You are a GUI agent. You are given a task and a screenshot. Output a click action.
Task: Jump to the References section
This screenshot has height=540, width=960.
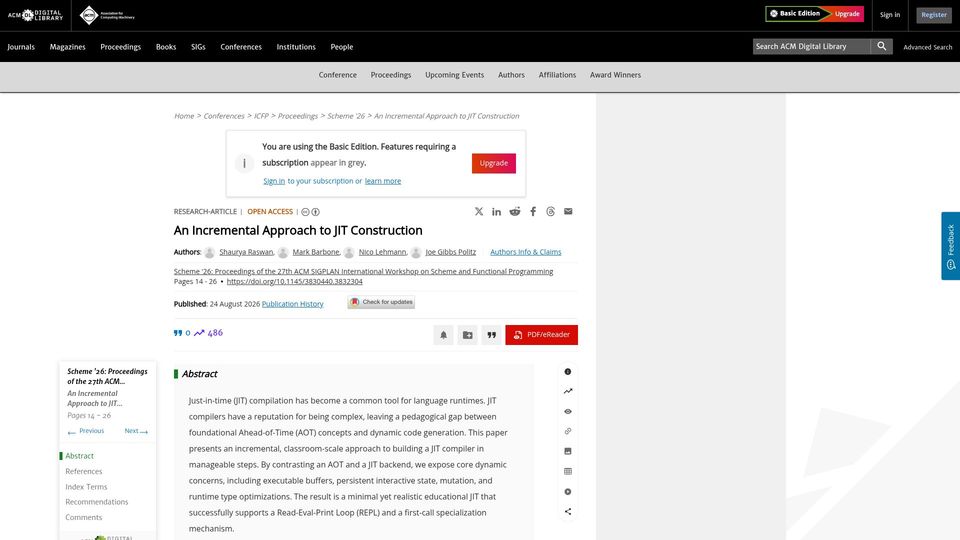(x=84, y=471)
